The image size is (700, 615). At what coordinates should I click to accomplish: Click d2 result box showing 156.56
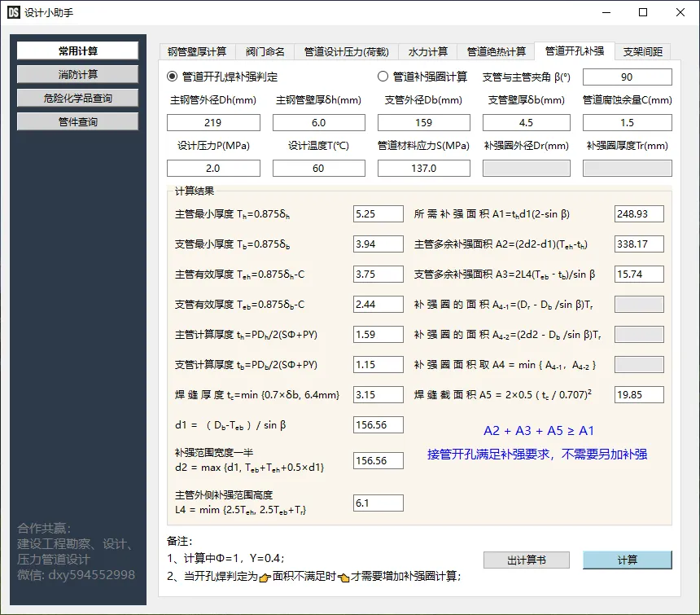tap(378, 460)
